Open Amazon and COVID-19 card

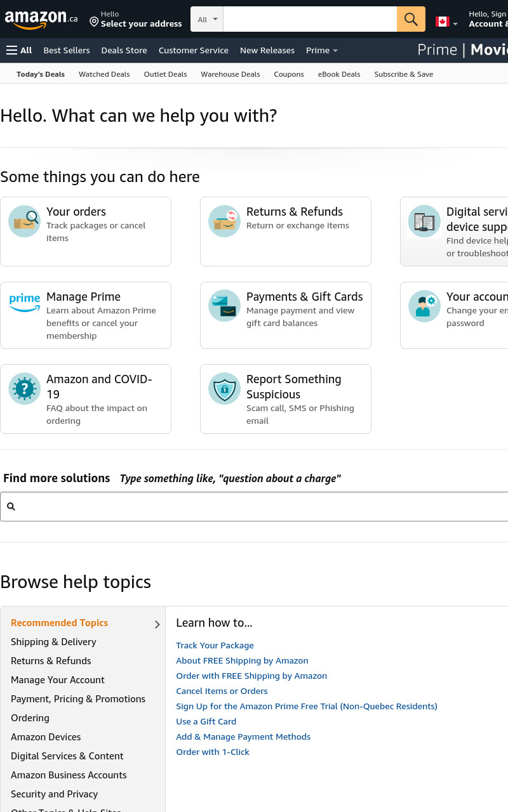[86, 399]
